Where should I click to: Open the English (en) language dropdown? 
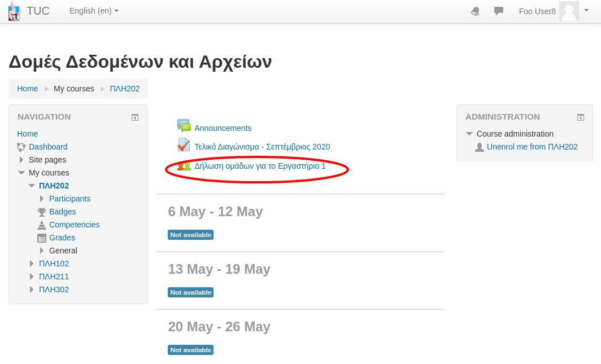coord(94,11)
